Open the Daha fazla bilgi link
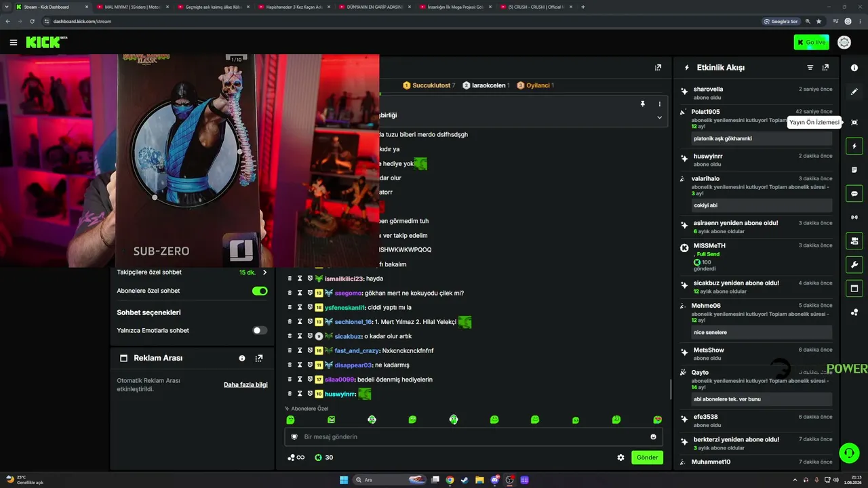The image size is (868, 488). 245,385
